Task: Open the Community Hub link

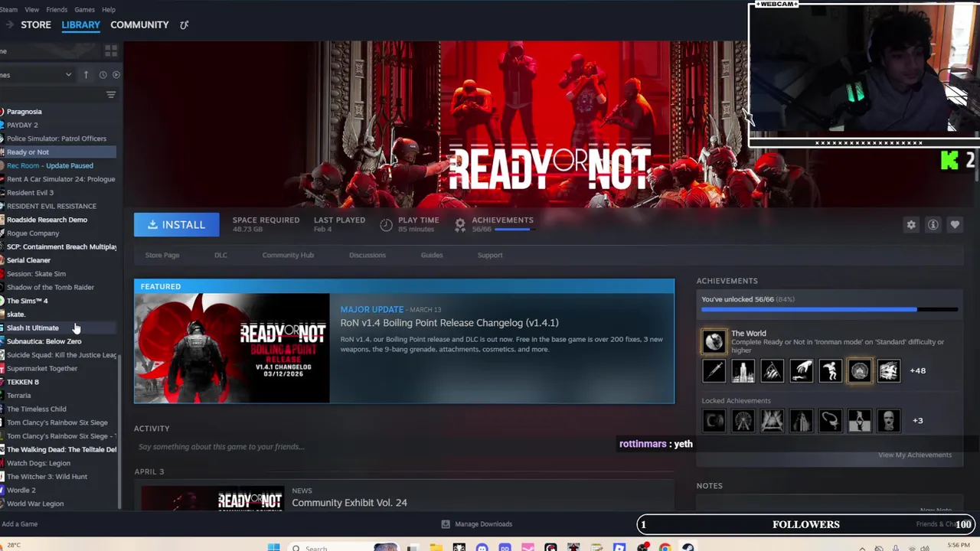Action: (288, 255)
